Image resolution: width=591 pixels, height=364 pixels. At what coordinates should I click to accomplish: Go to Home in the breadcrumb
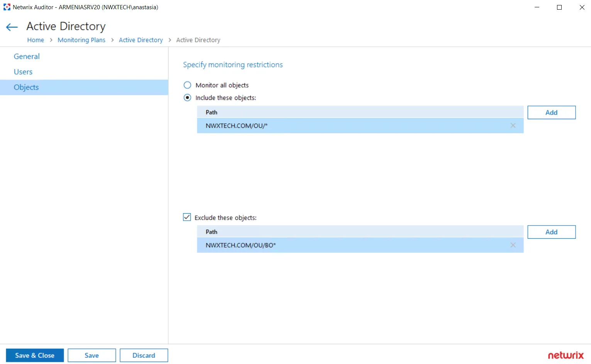[36, 40]
